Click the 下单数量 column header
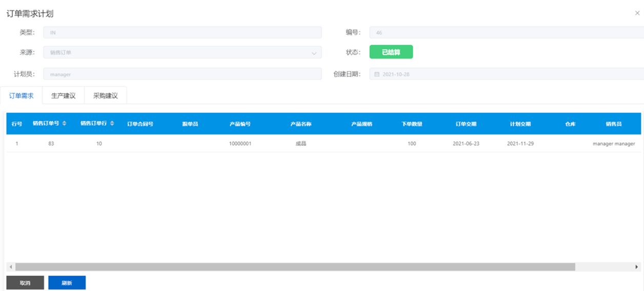 (x=412, y=124)
